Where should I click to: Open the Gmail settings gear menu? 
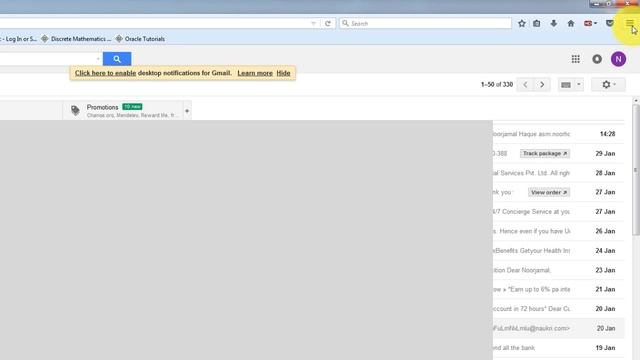[x=608, y=84]
